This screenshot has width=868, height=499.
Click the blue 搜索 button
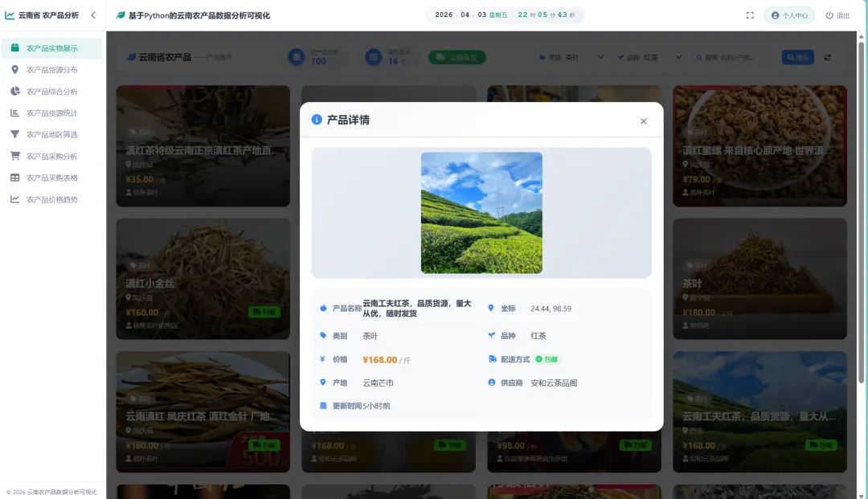click(798, 58)
